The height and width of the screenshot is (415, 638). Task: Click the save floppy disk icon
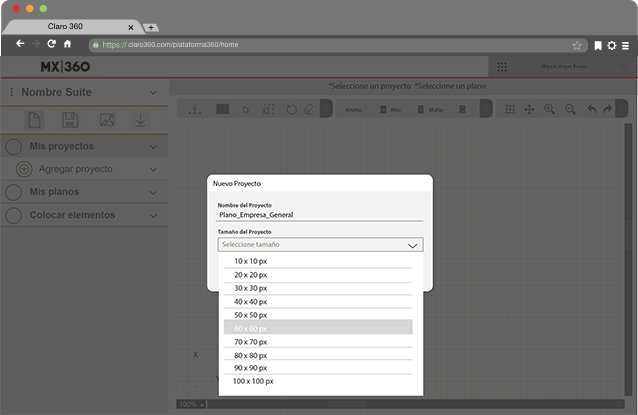tap(70, 120)
